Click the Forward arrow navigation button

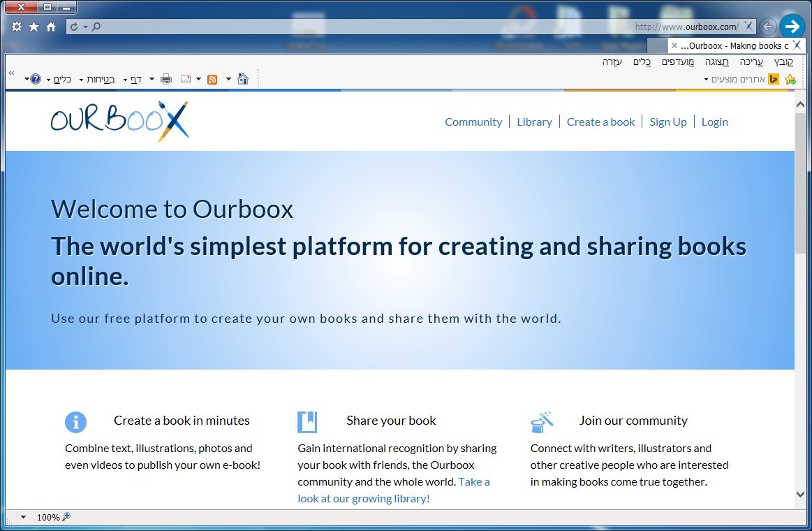pyautogui.click(x=792, y=26)
